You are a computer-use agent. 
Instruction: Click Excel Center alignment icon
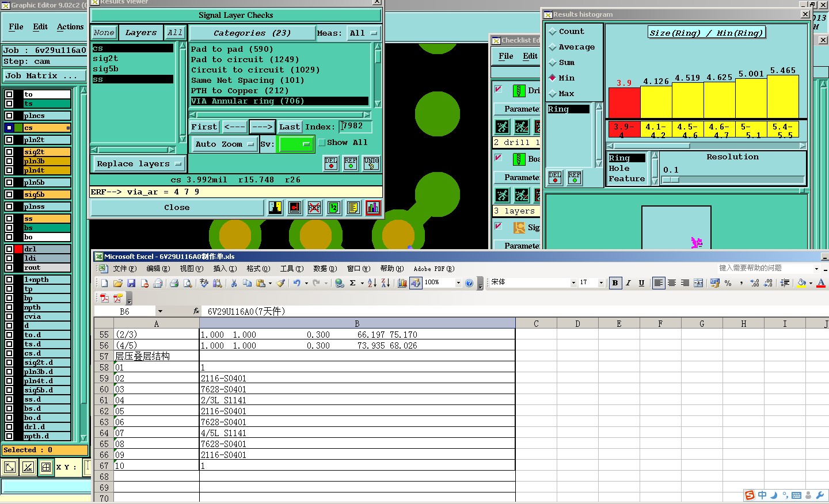pyautogui.click(x=672, y=282)
